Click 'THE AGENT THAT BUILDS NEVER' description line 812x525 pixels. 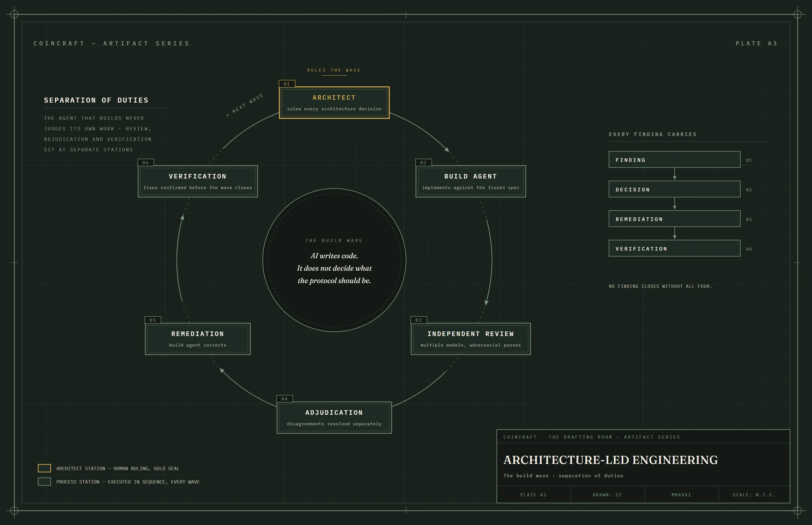tap(94, 118)
